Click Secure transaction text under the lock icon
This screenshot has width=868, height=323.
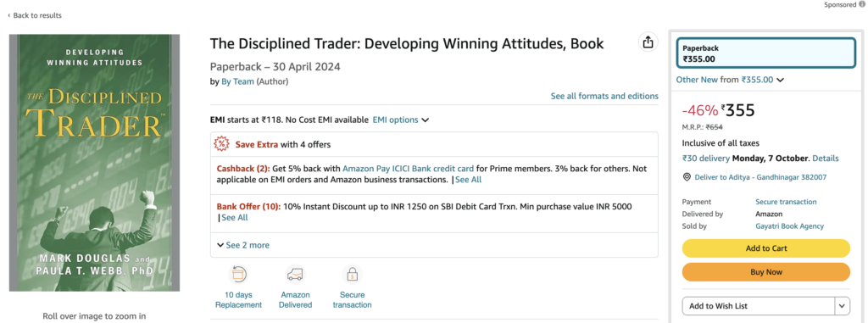click(x=352, y=300)
